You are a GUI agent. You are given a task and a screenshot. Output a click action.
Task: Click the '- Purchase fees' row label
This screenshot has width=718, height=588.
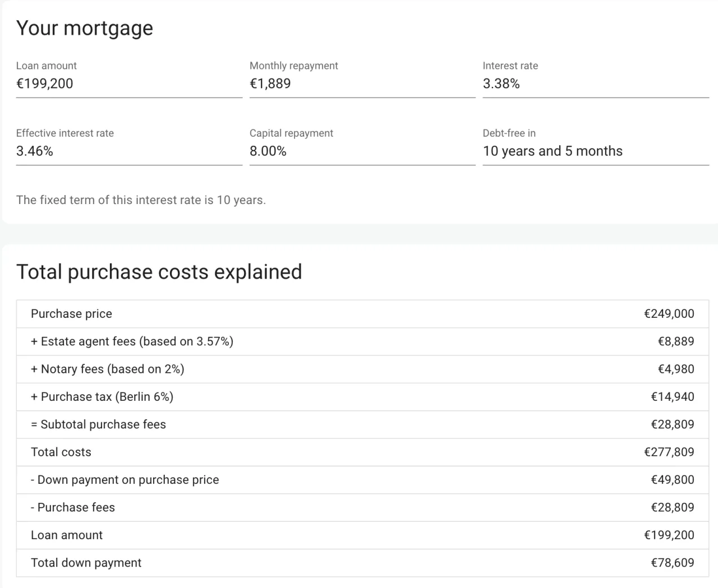[x=72, y=507]
